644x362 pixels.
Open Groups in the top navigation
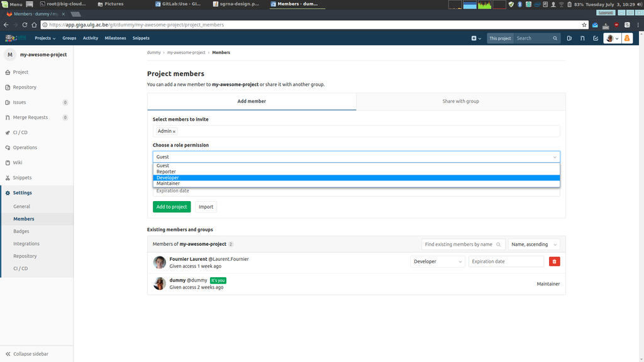pyautogui.click(x=69, y=38)
